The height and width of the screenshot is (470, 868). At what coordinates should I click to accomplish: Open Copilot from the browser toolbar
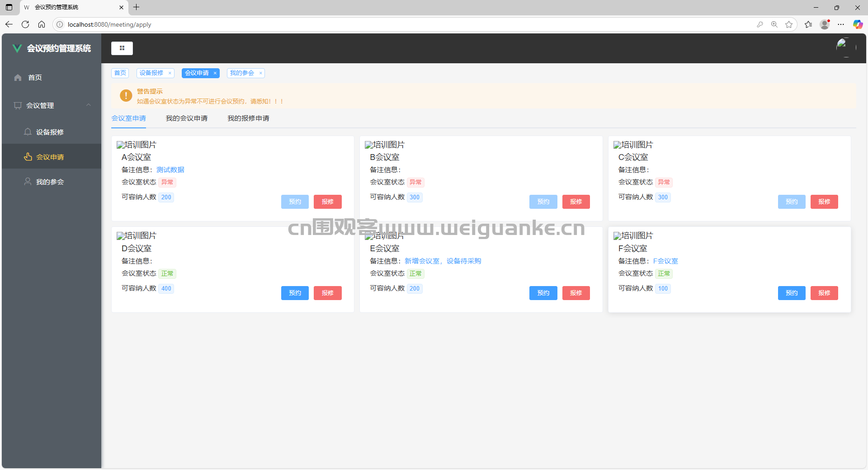pos(858,24)
